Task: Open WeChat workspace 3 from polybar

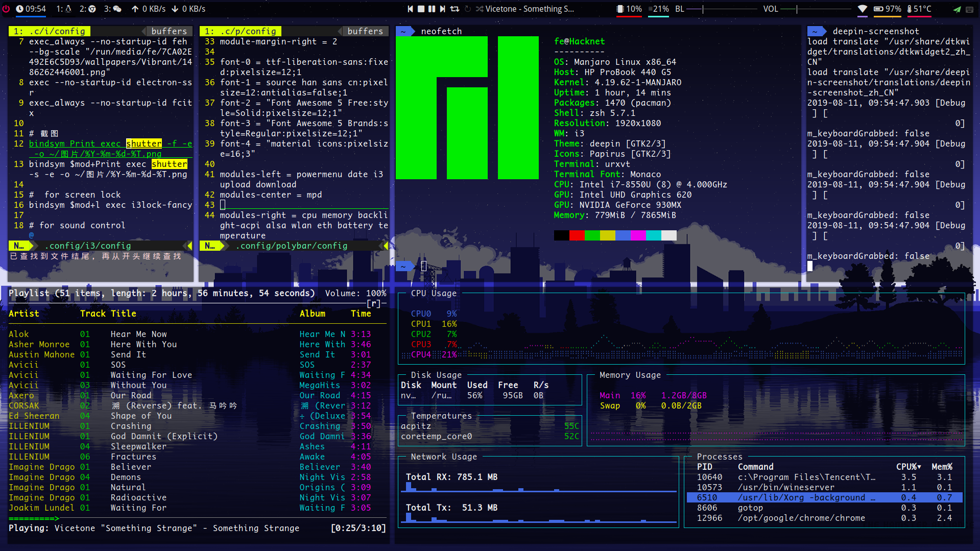Action: pyautogui.click(x=116, y=9)
